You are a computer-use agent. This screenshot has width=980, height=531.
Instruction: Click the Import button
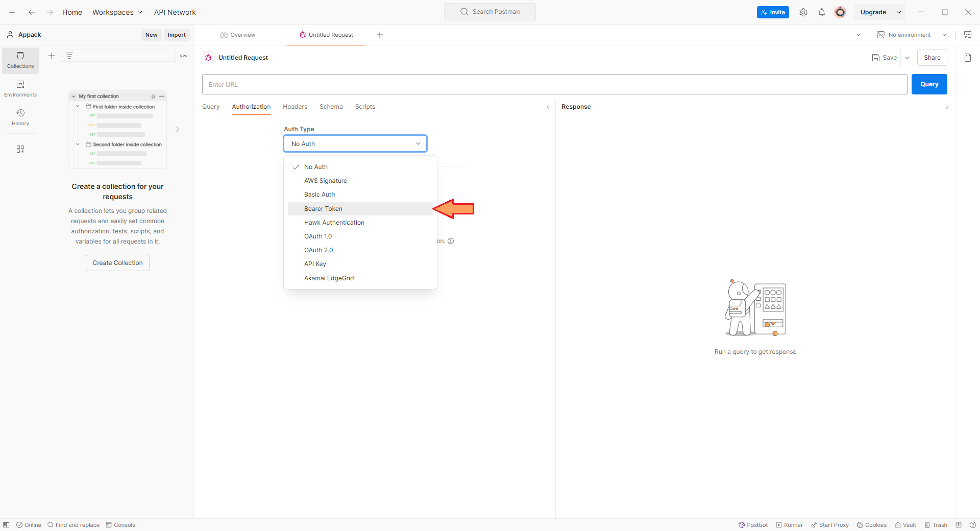(177, 35)
